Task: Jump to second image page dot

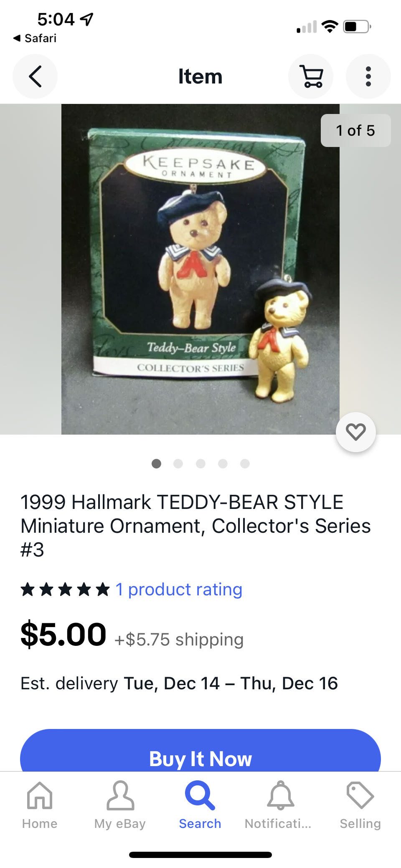Action: tap(178, 463)
